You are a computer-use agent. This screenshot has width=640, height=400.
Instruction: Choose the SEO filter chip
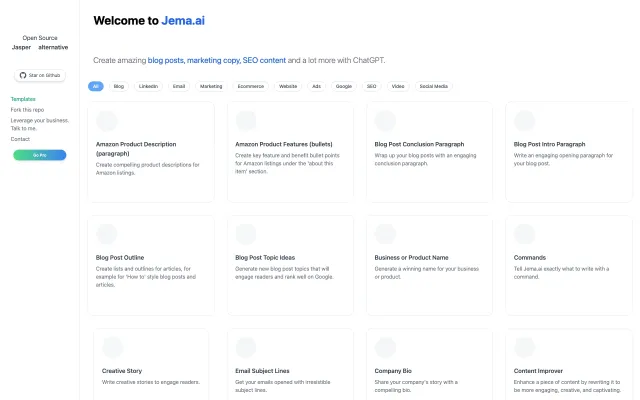(x=371, y=87)
